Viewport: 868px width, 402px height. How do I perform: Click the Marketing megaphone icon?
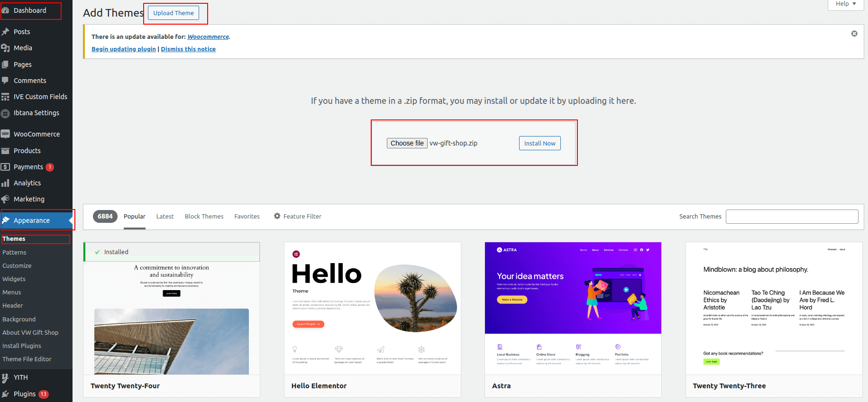[6, 199]
